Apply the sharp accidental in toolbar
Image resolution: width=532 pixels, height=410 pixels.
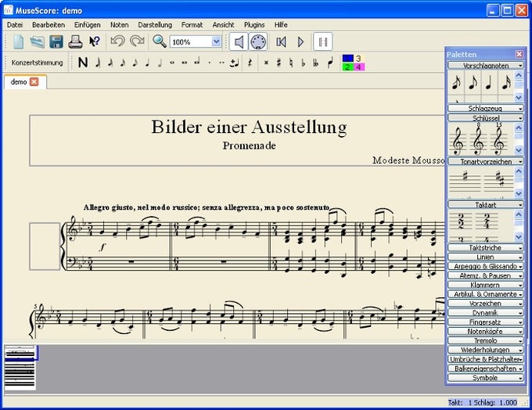(279, 63)
